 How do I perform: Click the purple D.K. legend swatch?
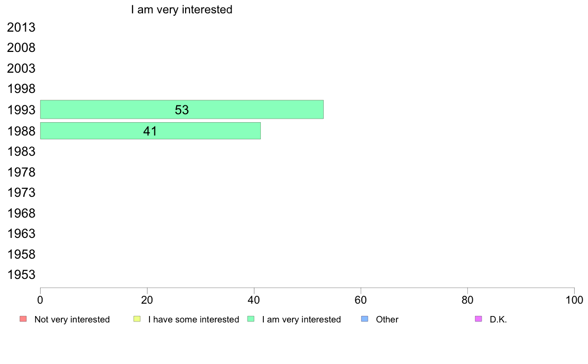coord(478,319)
